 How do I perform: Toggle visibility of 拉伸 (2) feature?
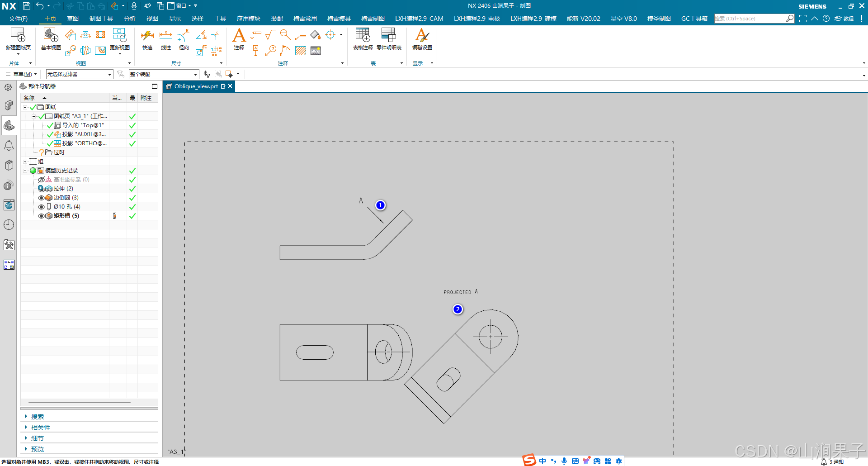41,189
